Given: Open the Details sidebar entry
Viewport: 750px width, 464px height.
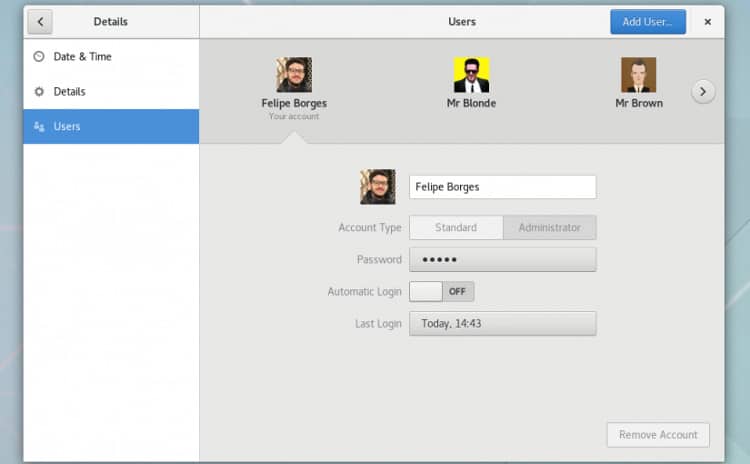Looking at the screenshot, I should pyautogui.click(x=111, y=91).
